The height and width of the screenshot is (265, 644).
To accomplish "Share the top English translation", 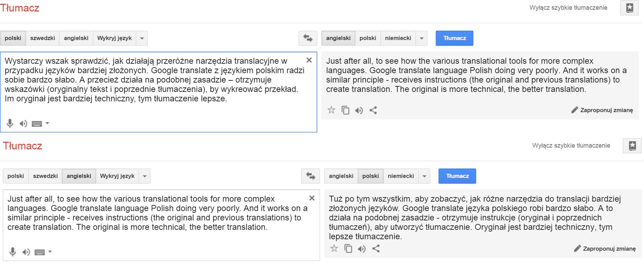I will click(x=373, y=110).
